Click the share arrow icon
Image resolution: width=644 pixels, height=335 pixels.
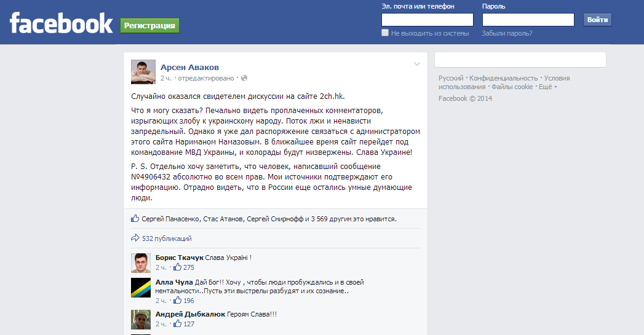pos(135,238)
